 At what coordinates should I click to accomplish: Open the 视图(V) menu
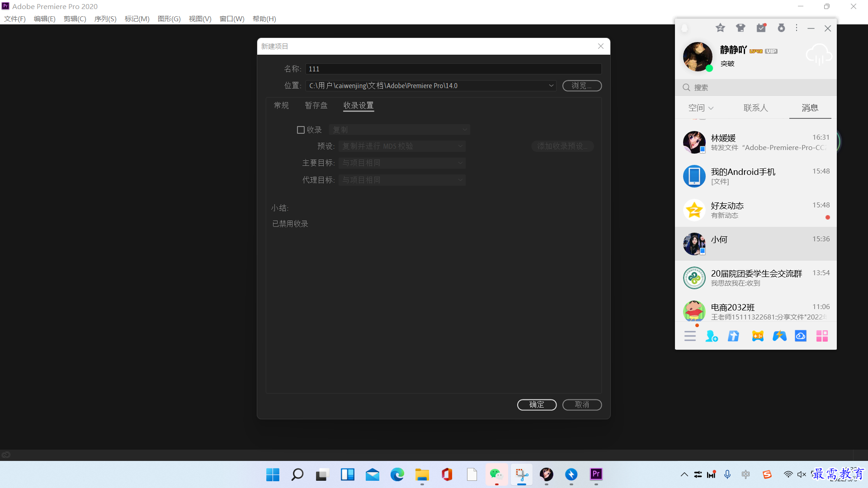[x=200, y=19]
